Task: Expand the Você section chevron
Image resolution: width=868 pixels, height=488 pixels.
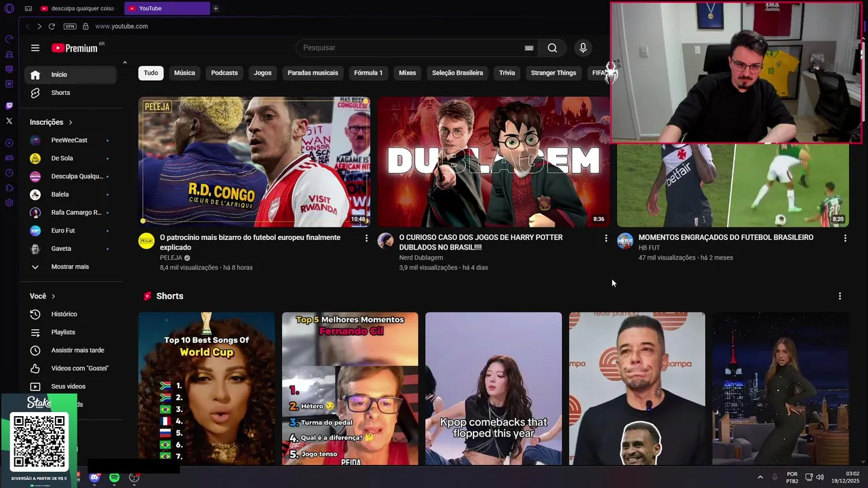Action: pos(54,296)
